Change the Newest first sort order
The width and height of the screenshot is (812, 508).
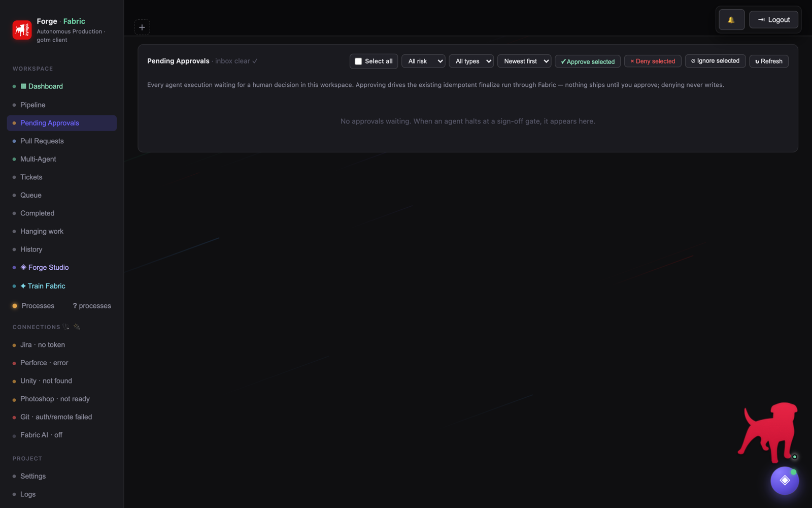[x=524, y=61]
